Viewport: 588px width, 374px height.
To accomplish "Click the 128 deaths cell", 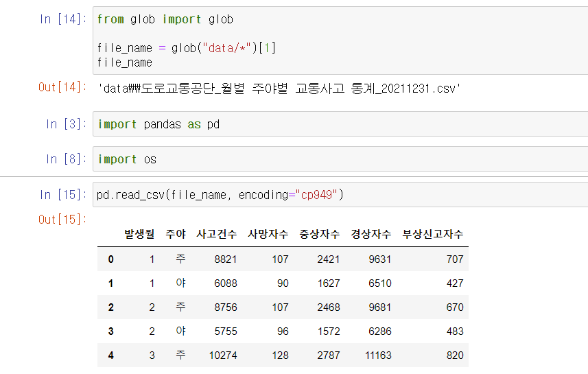I will [280, 355].
